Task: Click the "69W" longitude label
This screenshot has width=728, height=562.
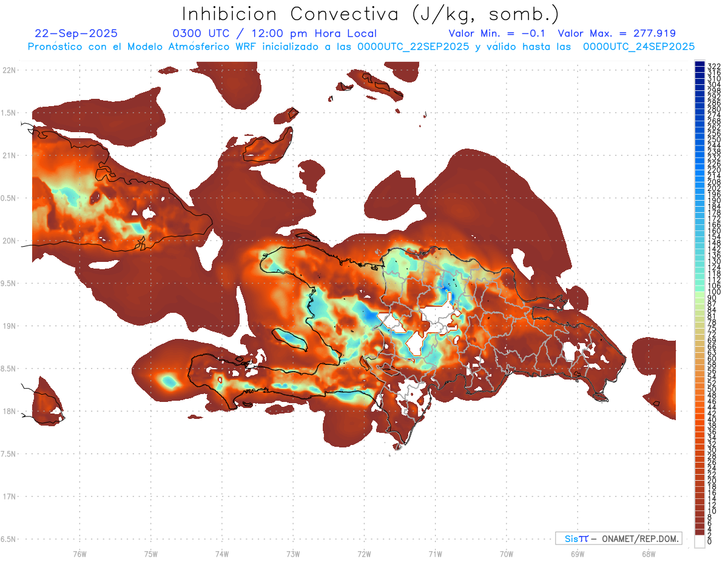Action: (x=577, y=554)
